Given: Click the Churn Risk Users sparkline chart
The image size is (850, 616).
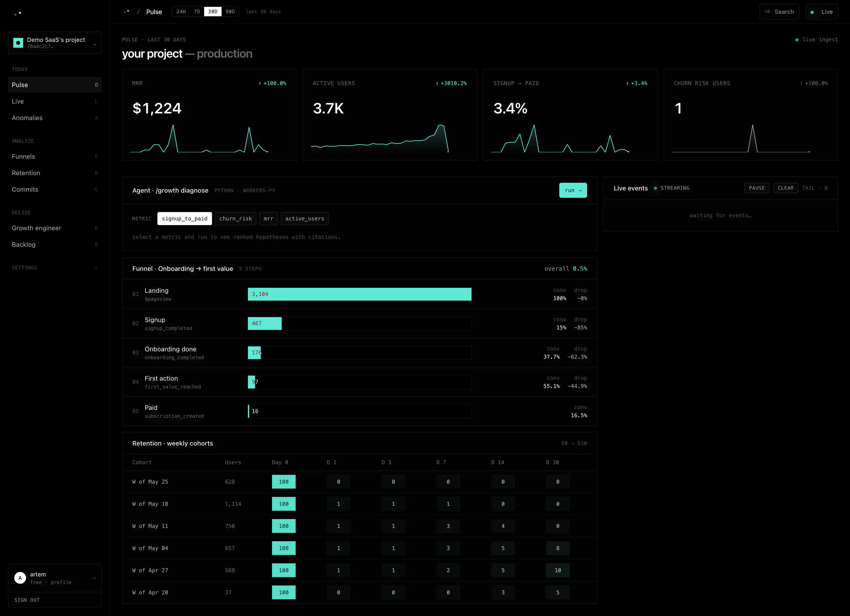Looking at the screenshot, I should [741, 138].
